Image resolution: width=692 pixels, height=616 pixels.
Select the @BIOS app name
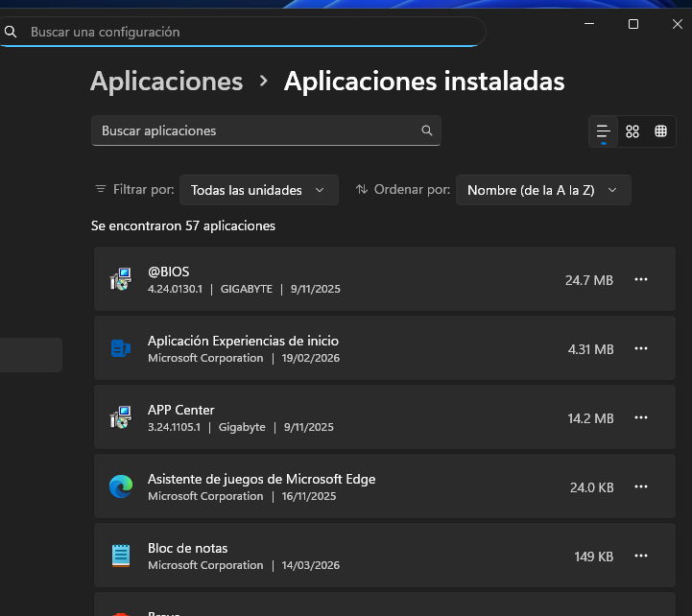coord(169,272)
